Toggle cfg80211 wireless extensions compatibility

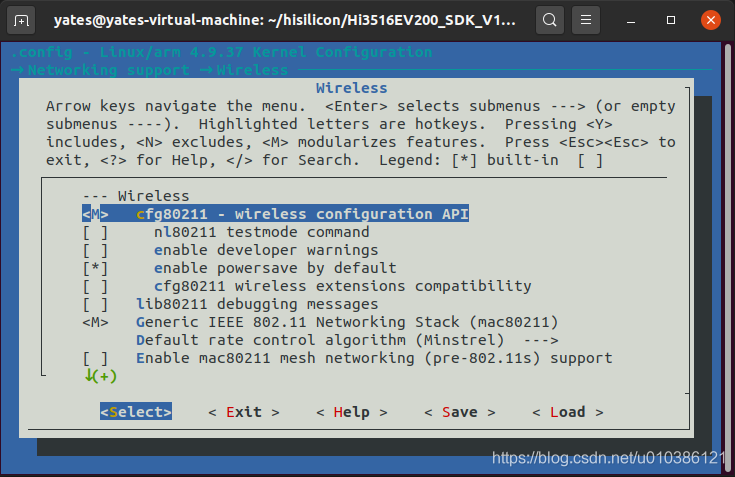(x=95, y=286)
